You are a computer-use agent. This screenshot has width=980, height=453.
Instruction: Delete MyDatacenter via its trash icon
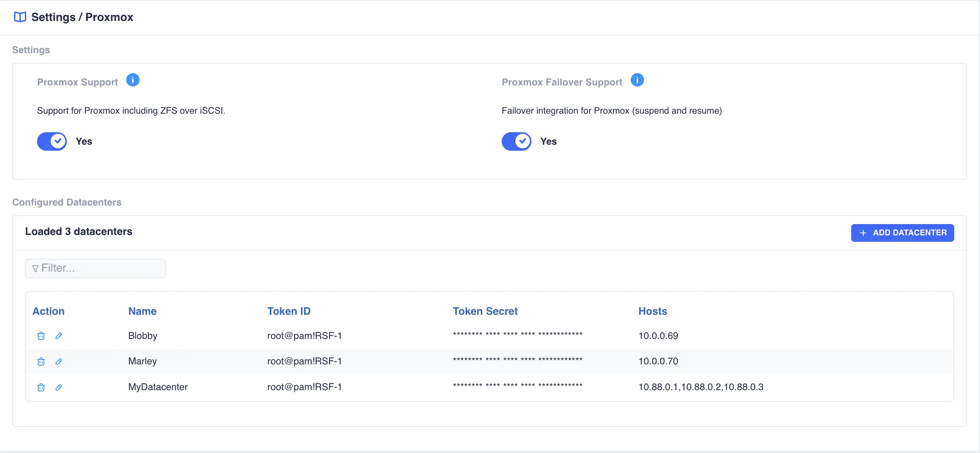41,387
